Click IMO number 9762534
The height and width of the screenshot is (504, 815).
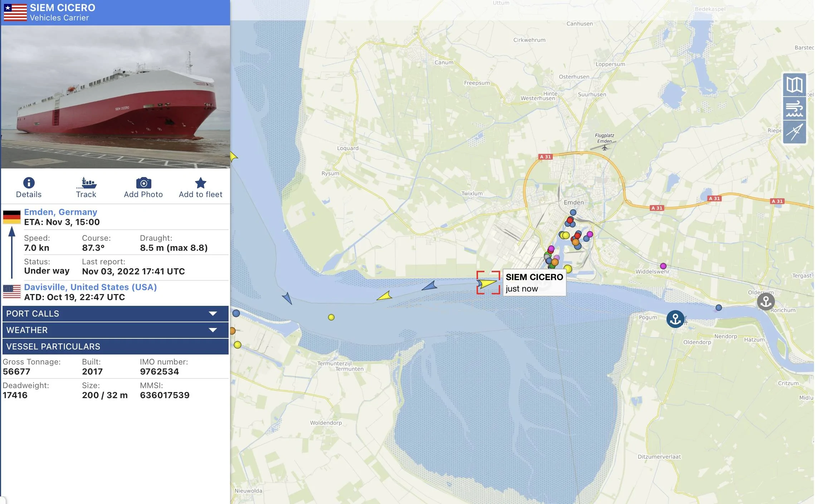(159, 372)
